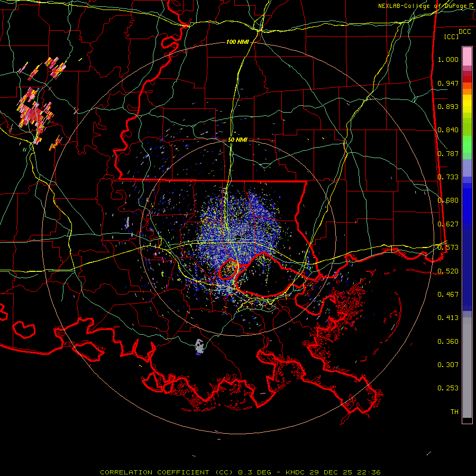Select the 0.733 scale value

(x=448, y=177)
